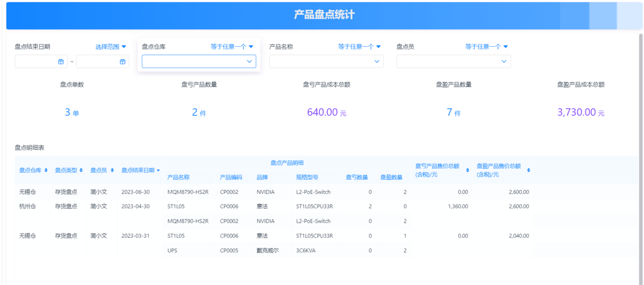Click start date calendar icon
Image resolution: width=644 pixels, height=285 pixels.
coord(61,62)
